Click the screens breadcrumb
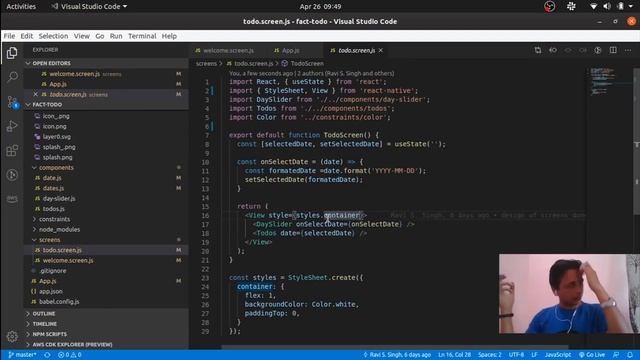Image resolution: width=640 pixels, height=360 pixels. pos(206,63)
